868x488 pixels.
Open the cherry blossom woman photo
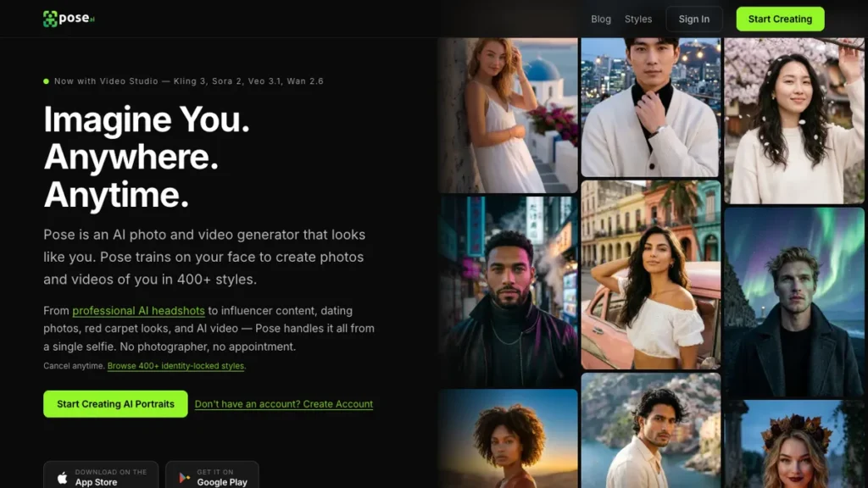793,120
